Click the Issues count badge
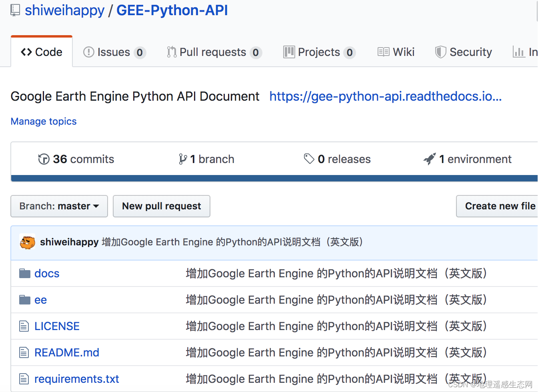538x392 pixels. point(140,52)
